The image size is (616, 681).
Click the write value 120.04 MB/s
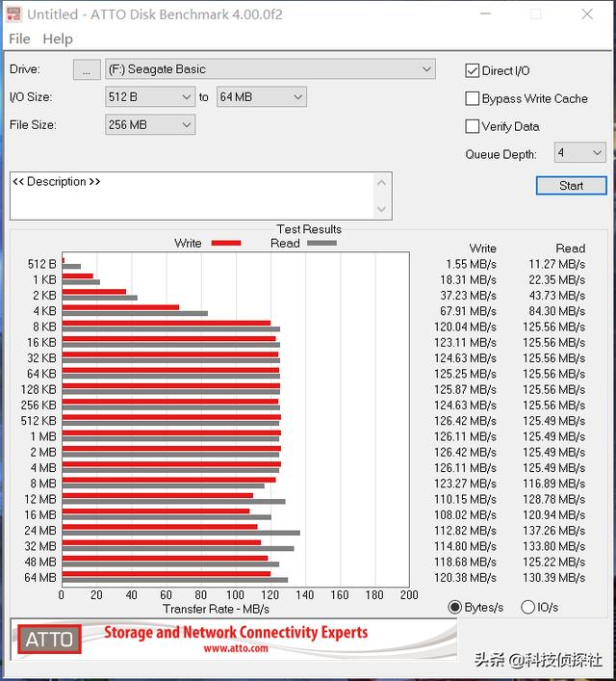point(465,327)
